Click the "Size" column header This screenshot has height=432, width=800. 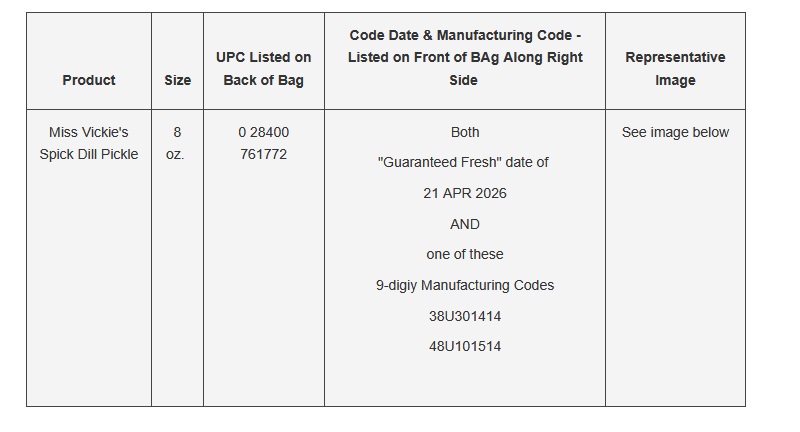(177, 80)
